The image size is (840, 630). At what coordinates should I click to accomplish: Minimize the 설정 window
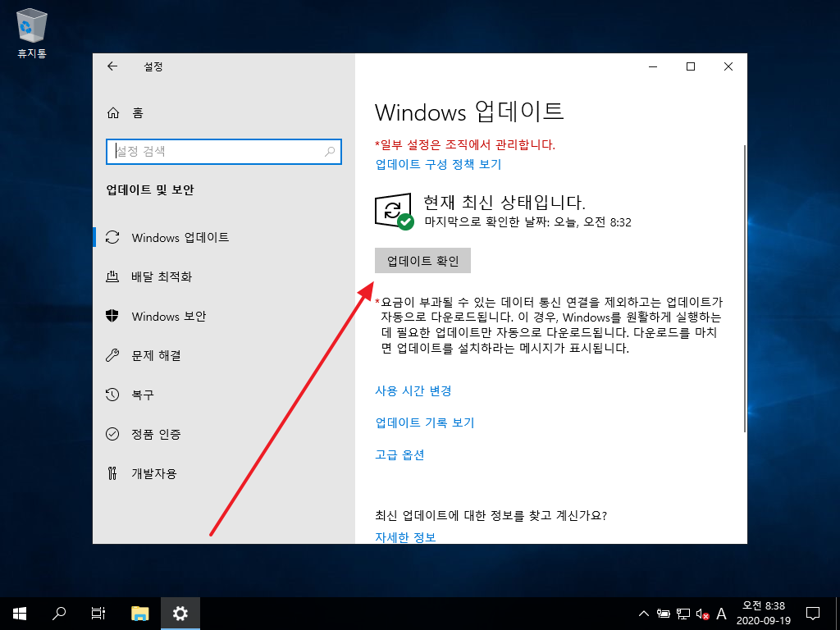[653, 66]
